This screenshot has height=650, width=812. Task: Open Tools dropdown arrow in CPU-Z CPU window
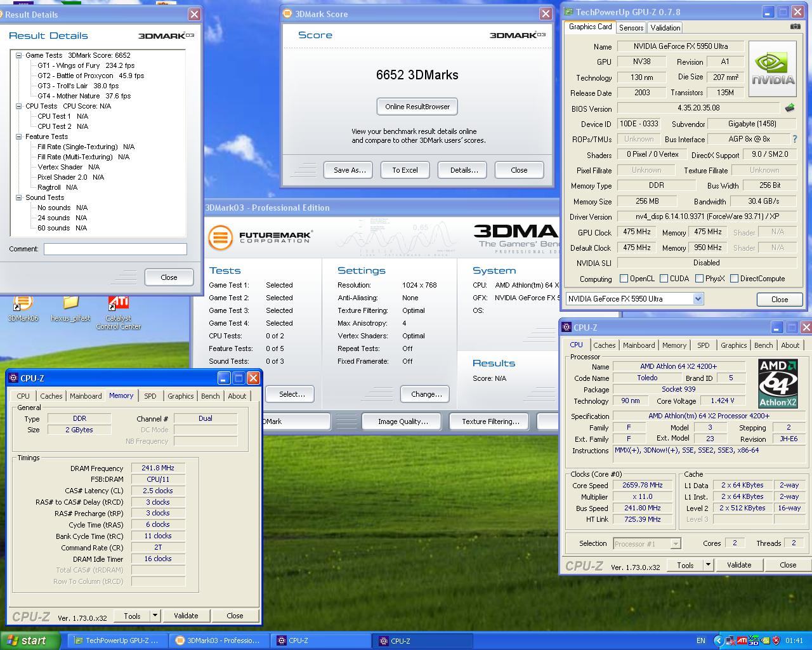(x=708, y=565)
